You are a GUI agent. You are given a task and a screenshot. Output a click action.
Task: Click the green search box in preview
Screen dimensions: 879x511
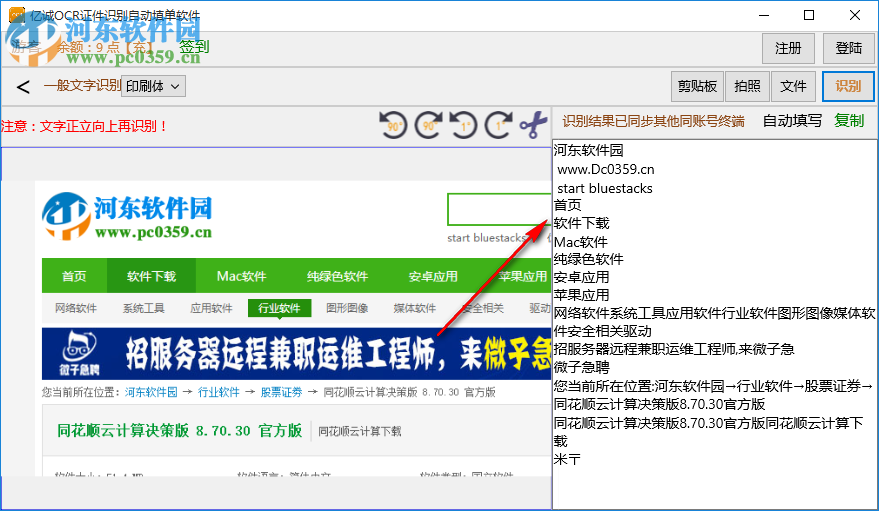click(x=499, y=209)
